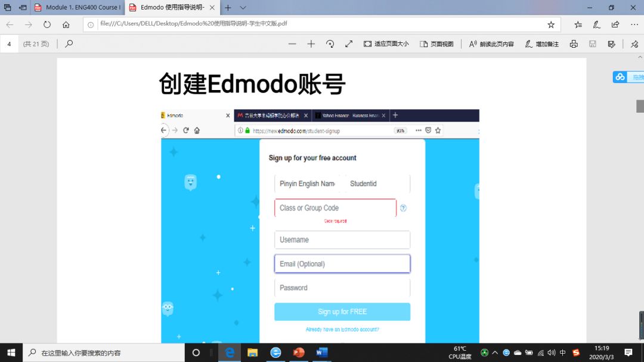Show tabs you've set aside icon
This screenshot has height=362, width=644.
(7, 7)
